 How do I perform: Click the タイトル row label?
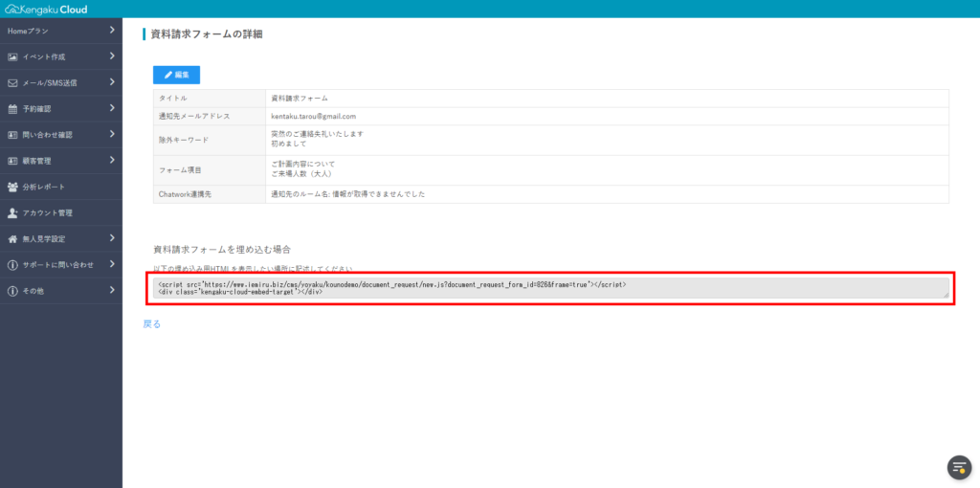tap(173, 99)
